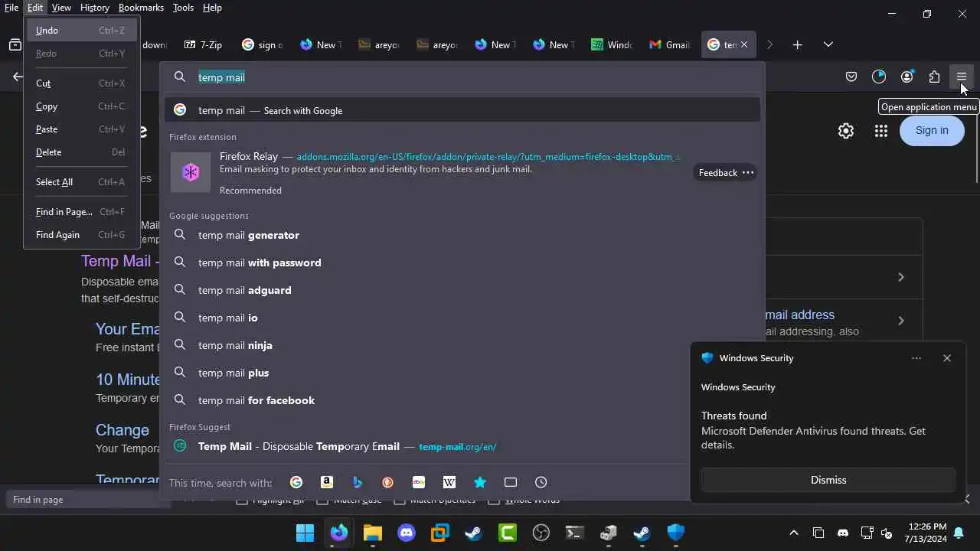This screenshot has width=980, height=551.
Task: Click the Firefox Relay extension icon
Action: (191, 172)
